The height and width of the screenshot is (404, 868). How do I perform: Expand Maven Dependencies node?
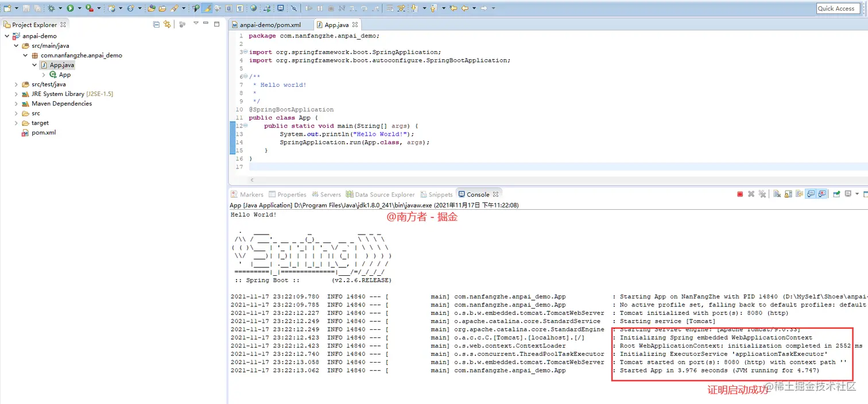16,103
